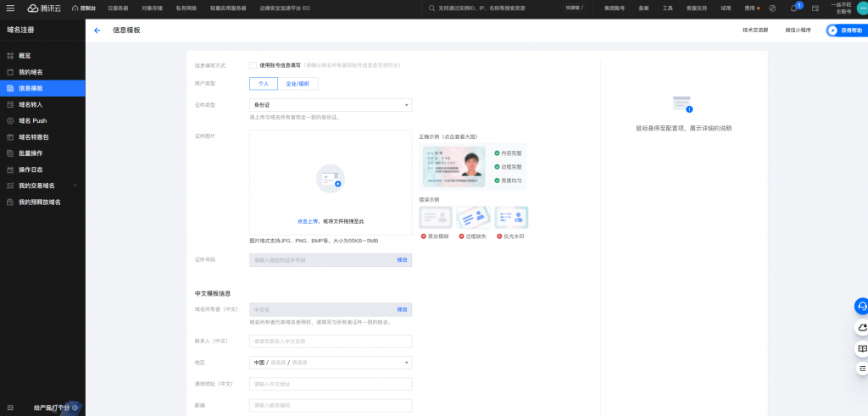Click 试用 in top bar
Image resolution: width=868 pixels, height=416 pixels.
(x=726, y=8)
